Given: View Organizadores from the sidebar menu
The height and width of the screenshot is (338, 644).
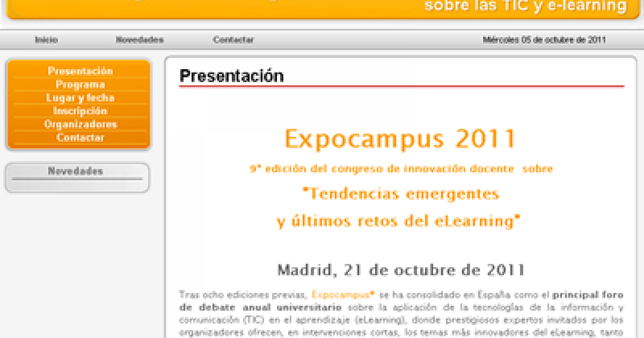Looking at the screenshot, I should tap(80, 124).
